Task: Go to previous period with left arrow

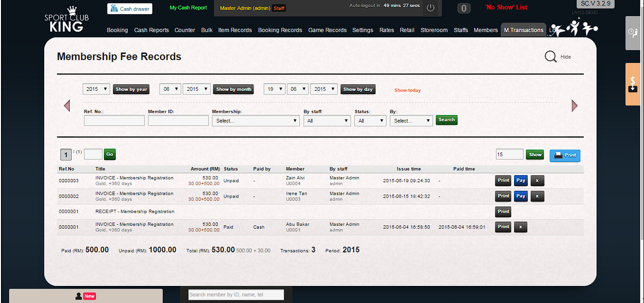Action: [67, 106]
